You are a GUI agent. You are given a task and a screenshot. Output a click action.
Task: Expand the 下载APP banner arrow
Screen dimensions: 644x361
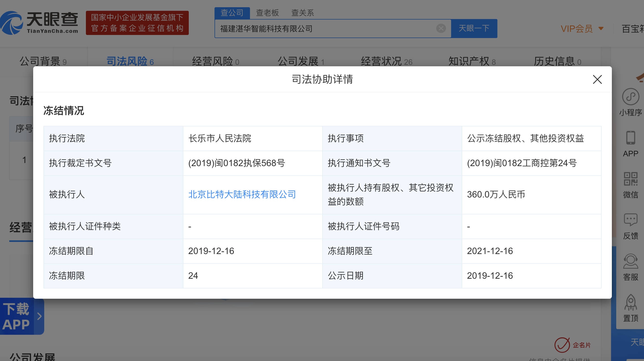point(39,316)
